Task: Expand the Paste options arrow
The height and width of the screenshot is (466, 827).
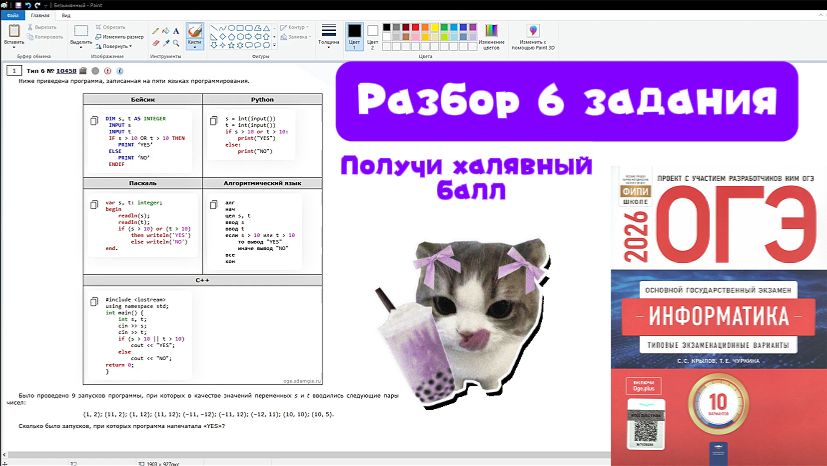Action: 14,46
